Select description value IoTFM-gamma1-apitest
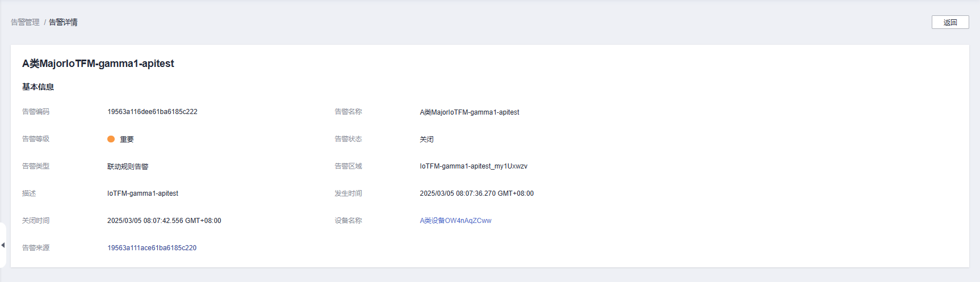The height and width of the screenshot is (282, 980). (x=143, y=193)
